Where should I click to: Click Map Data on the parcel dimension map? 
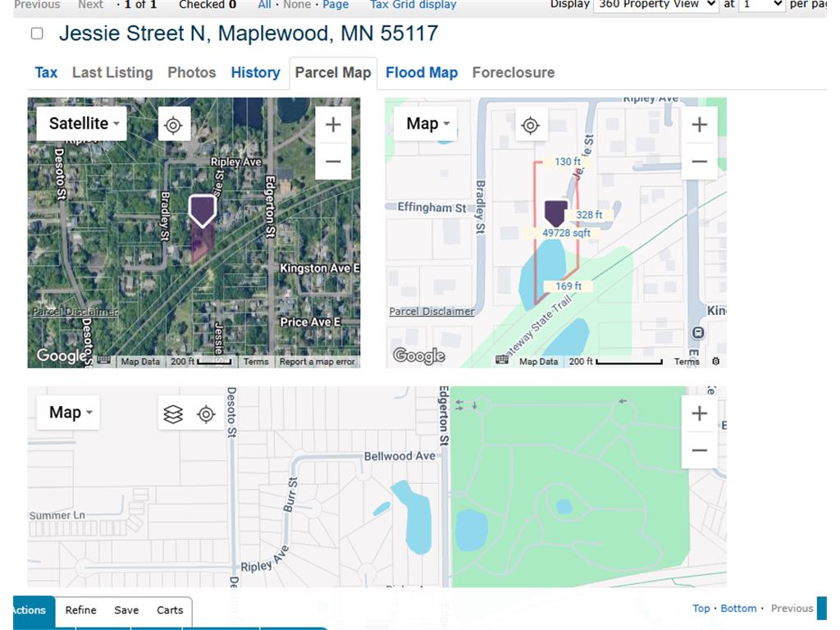pyautogui.click(x=538, y=362)
